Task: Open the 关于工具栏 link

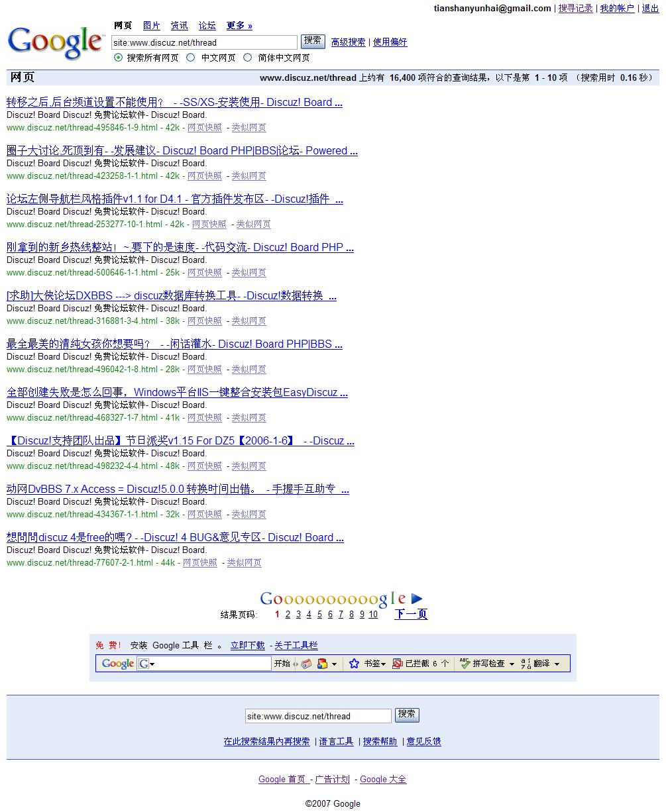Action: coord(296,646)
